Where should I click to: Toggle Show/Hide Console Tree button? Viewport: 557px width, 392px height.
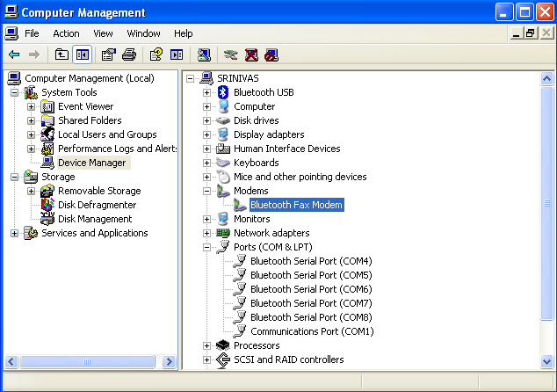[x=83, y=54]
